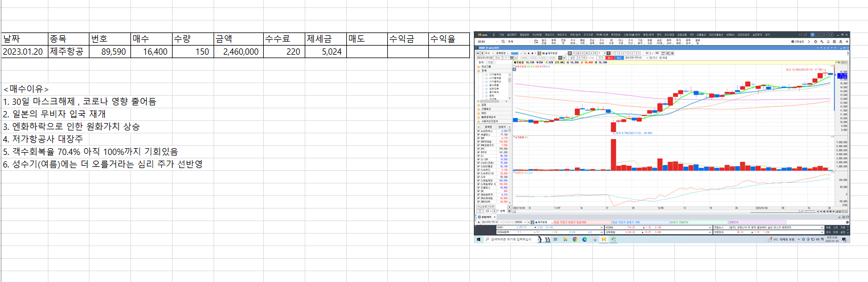This screenshot has width=868, height=282.
Task: Select the cell with value 89,590
Action: click(x=109, y=52)
